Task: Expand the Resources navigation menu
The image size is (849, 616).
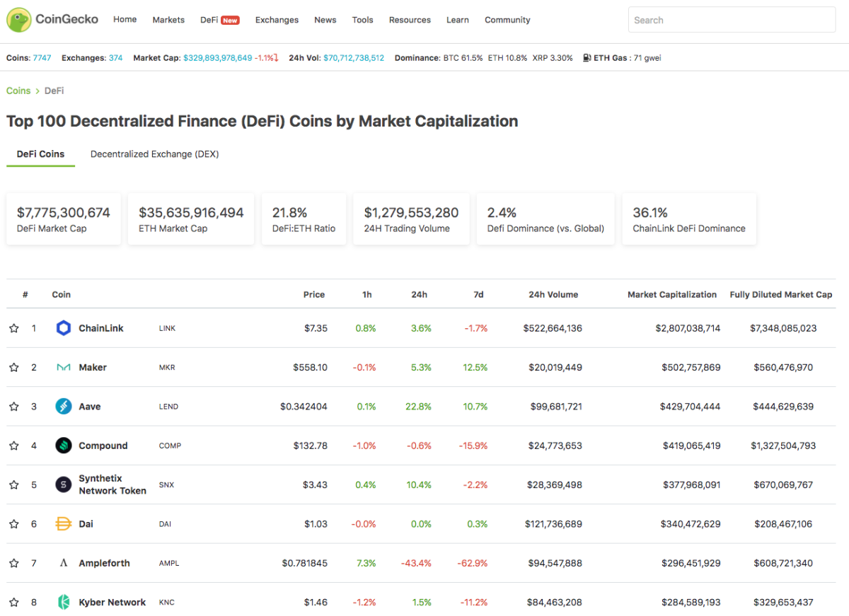Action: (x=410, y=20)
